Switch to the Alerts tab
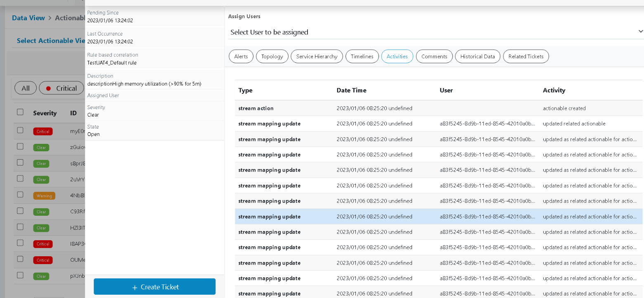The width and height of the screenshot is (644, 298). pos(241,57)
